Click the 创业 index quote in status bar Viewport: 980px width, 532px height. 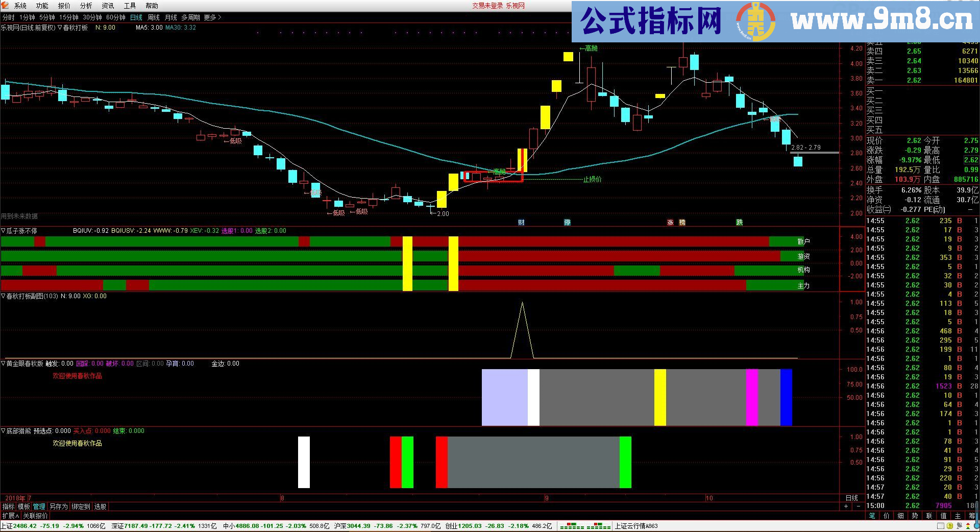[x=498, y=526]
